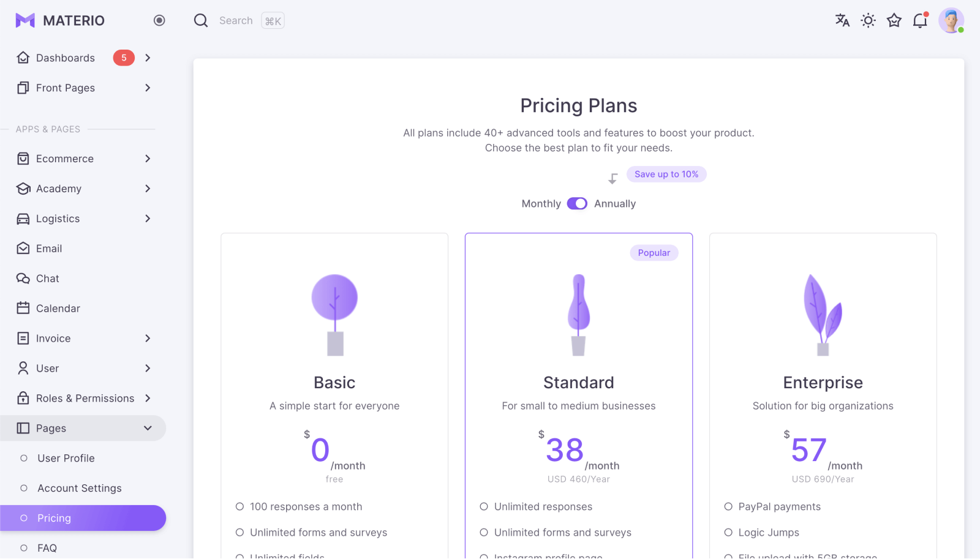Click the search magnifier icon
This screenshot has width=980, height=559.
(201, 20)
